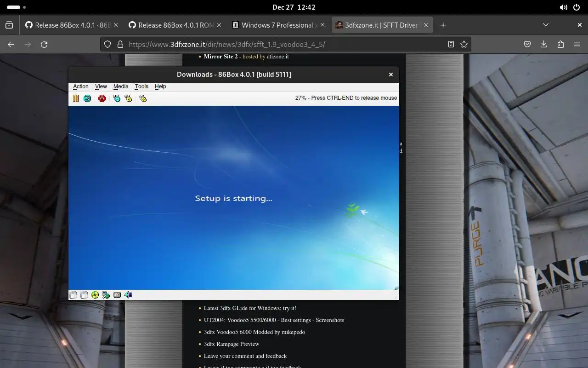Image resolution: width=588 pixels, height=368 pixels.
Task: Go back in Firefox
Action: [11, 44]
